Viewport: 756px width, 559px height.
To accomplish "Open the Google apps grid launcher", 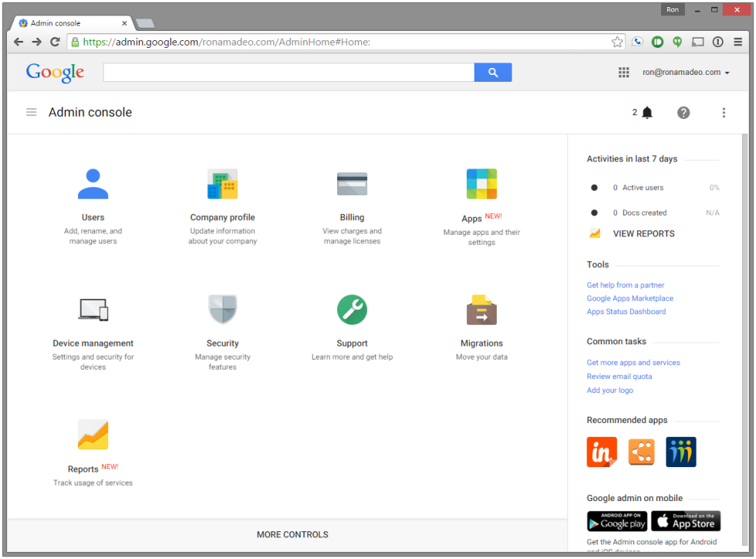I will pyautogui.click(x=623, y=73).
